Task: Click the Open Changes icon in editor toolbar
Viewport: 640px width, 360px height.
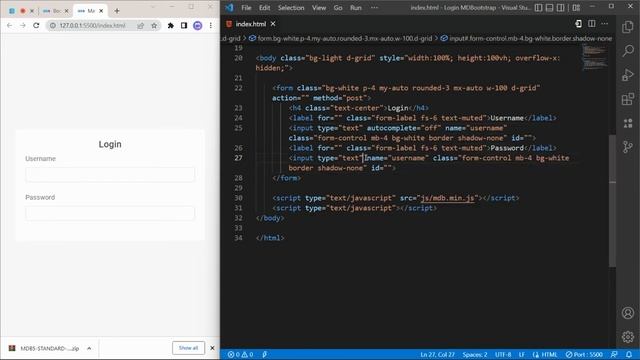Action: pyautogui.click(x=578, y=24)
